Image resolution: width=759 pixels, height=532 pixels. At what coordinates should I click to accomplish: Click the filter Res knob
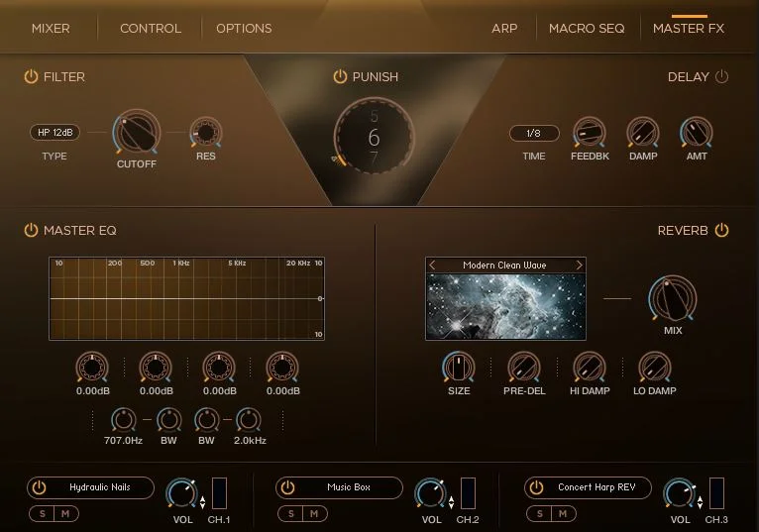pyautogui.click(x=206, y=132)
